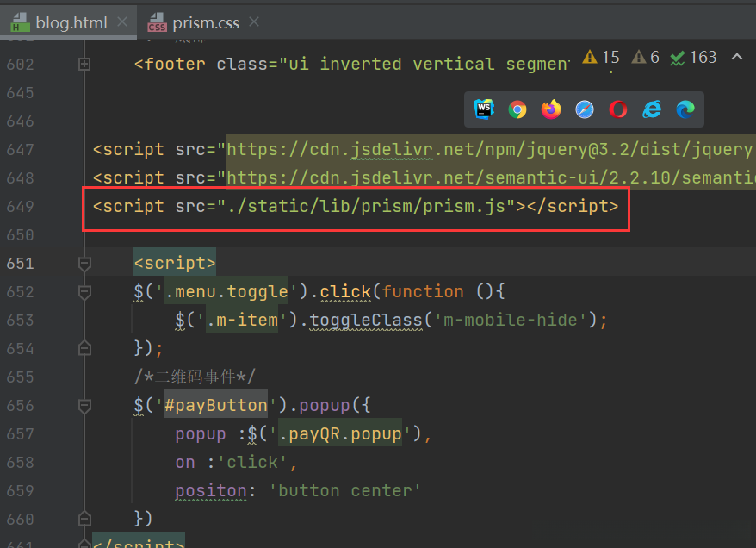Click the misspelled positon property

click(211, 491)
